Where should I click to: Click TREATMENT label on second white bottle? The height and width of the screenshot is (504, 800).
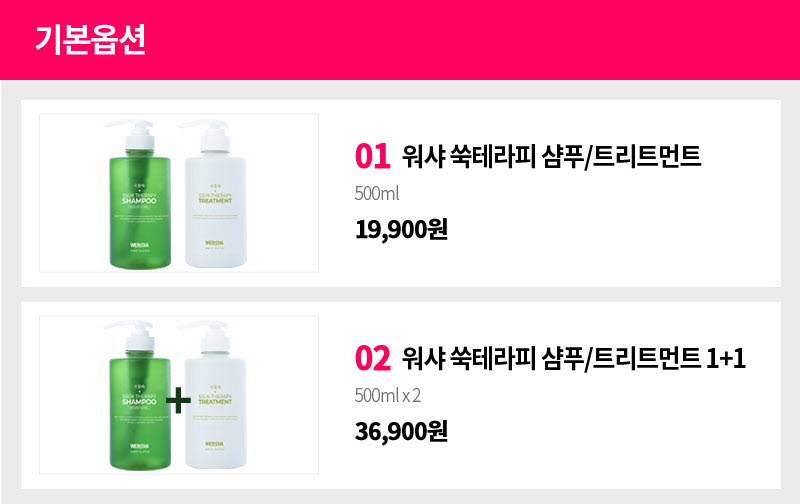pos(215,401)
